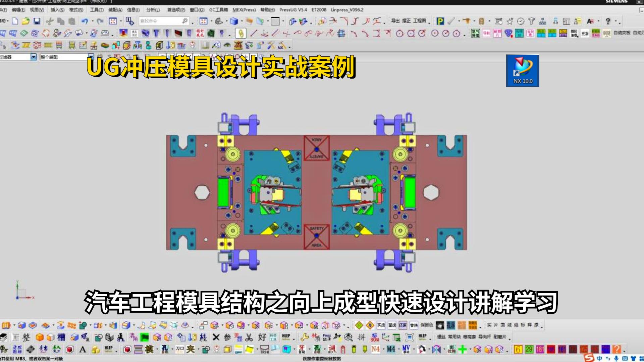Click the blue shaded cube render icon
Image resolution: width=644 pixels, height=362 pixels.
click(234, 21)
